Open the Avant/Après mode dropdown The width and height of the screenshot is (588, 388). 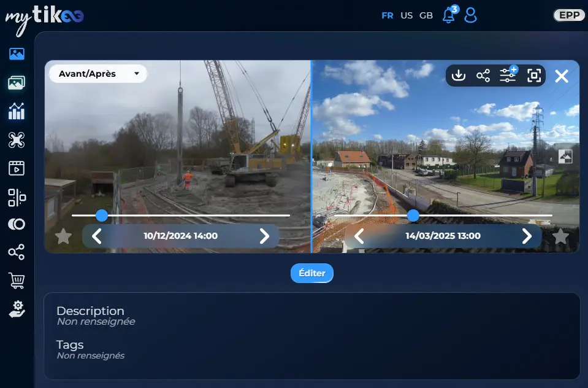(98, 74)
